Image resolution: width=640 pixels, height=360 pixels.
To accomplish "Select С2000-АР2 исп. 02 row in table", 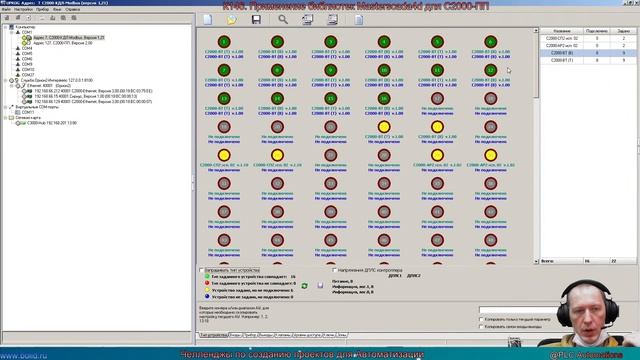I will (588, 46).
